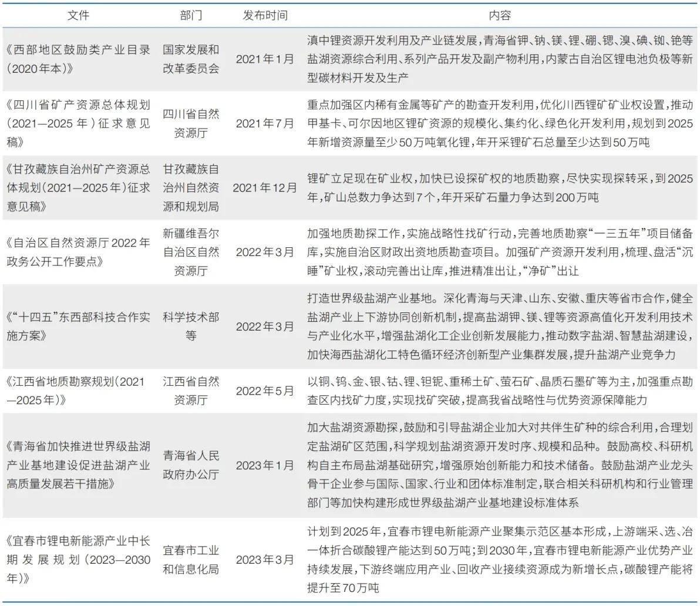Select the 《青海省加快推进世界级盐湖产业基地建设》 cell
700x606 pixels.
78,465
